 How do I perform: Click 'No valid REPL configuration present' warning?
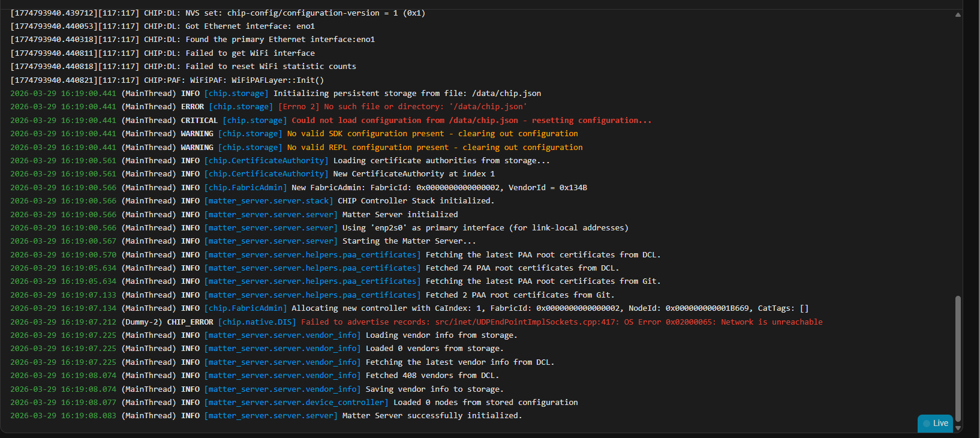(434, 148)
